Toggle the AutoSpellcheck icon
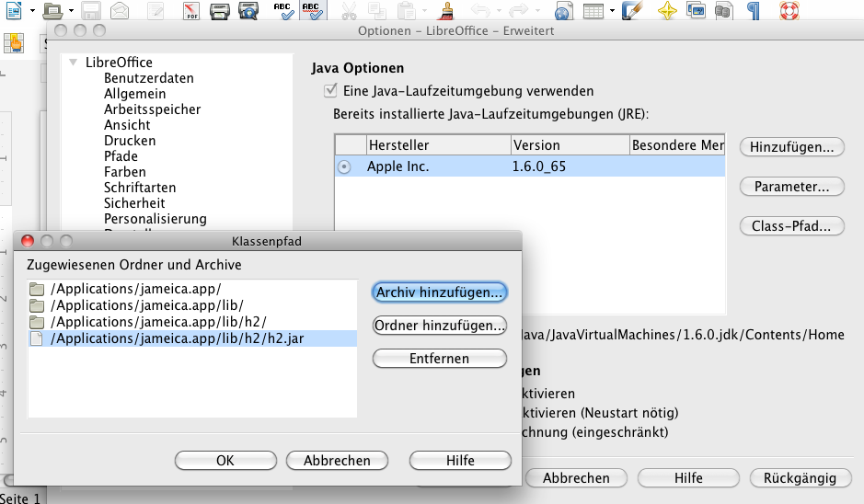864x504 pixels. (x=313, y=10)
